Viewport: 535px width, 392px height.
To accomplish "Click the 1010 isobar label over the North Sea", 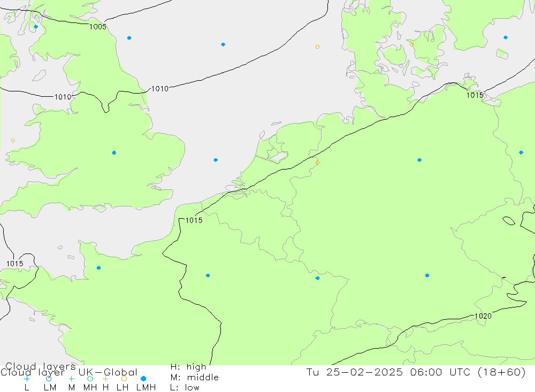I will tap(159, 89).
